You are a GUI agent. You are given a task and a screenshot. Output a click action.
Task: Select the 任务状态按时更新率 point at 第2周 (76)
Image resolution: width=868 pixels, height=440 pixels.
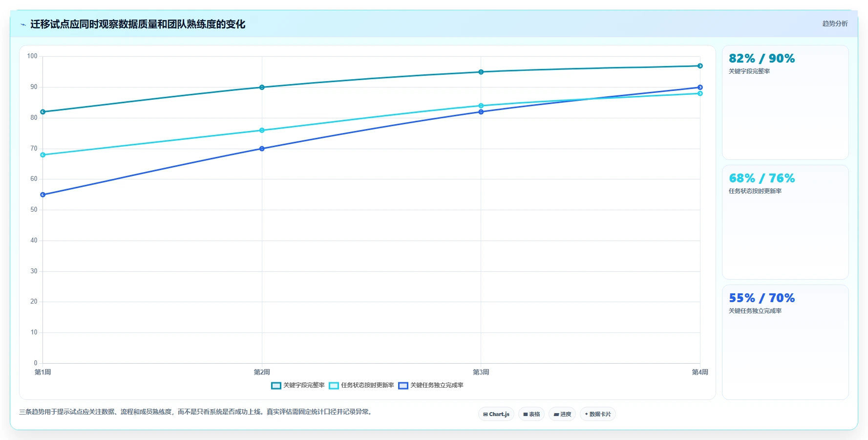coord(262,131)
